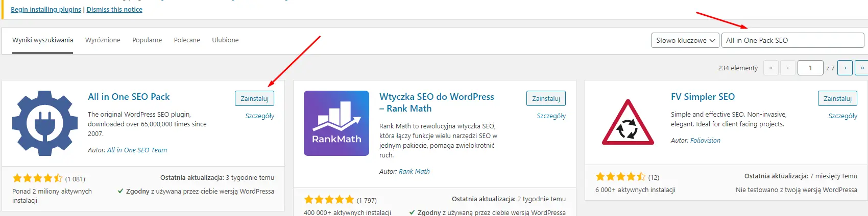Viewport: 868px width, 216px height.
Task: Open the Słowo kluczowe dropdown
Action: click(686, 40)
